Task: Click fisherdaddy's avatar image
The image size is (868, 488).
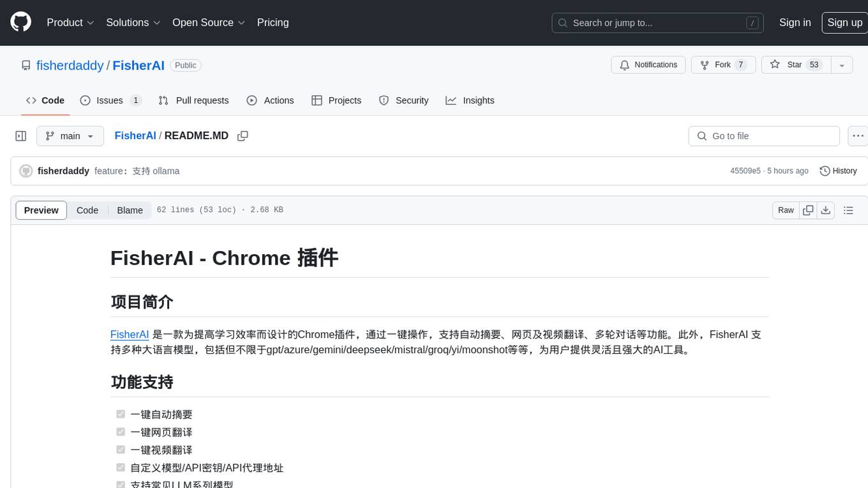Action: [26, 171]
